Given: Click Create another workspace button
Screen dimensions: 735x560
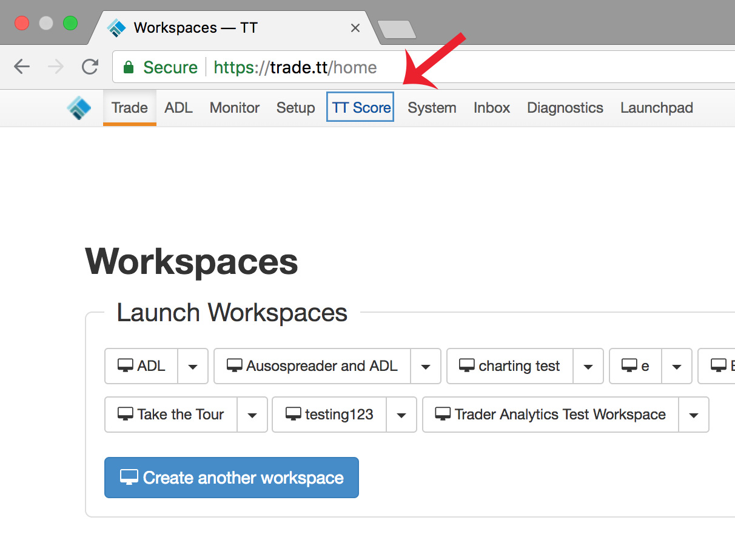Looking at the screenshot, I should point(232,478).
